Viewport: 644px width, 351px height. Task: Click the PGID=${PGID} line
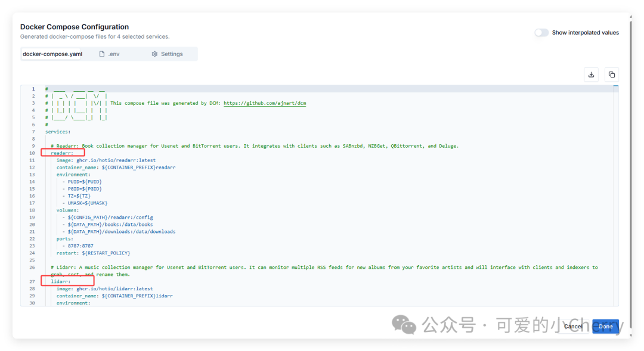82,189
